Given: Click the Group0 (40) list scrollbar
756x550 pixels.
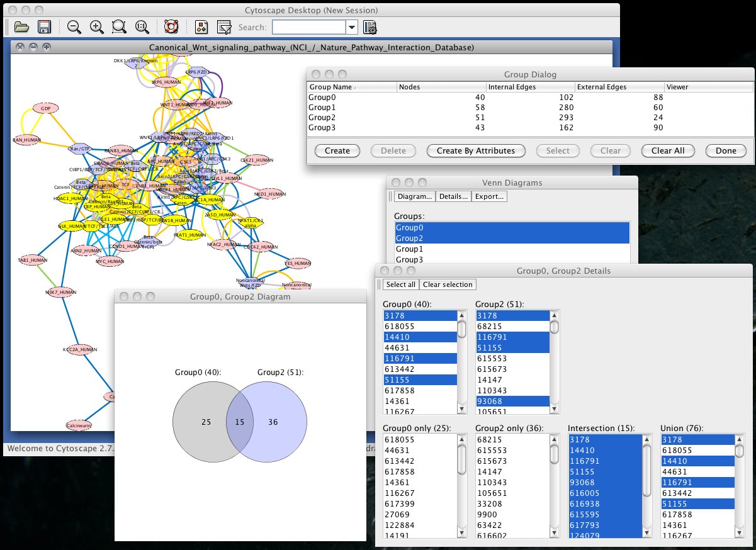Looking at the screenshot, I should (x=461, y=362).
